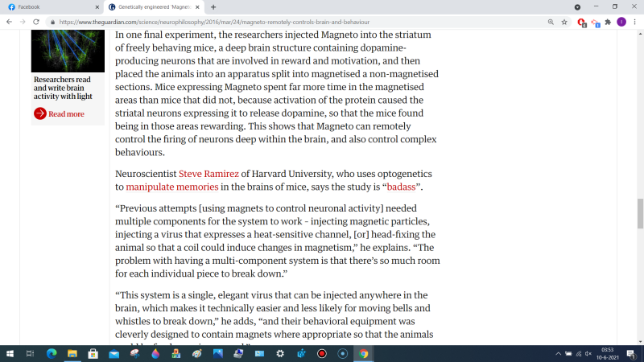
Task: Check the battery status icon
Action: pyautogui.click(x=568, y=354)
